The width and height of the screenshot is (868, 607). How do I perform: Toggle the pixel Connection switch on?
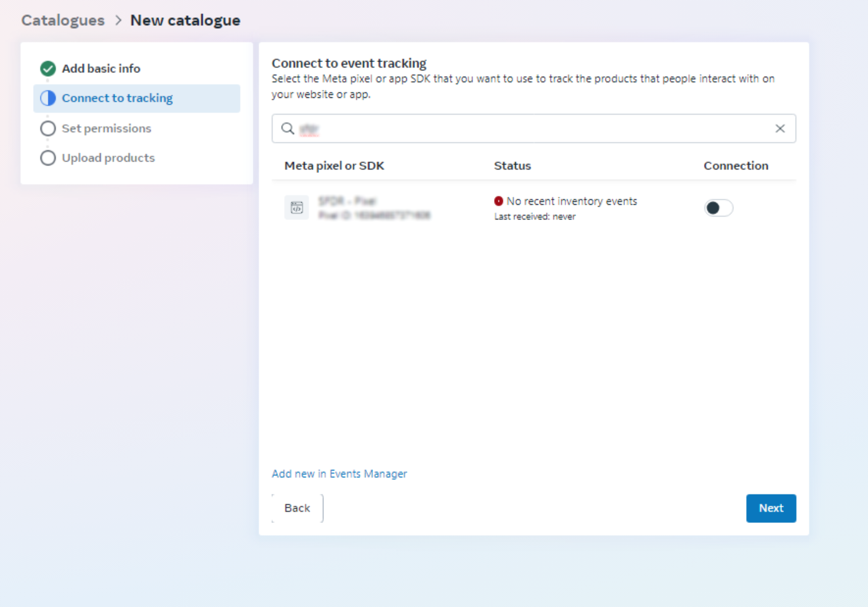pyautogui.click(x=718, y=208)
